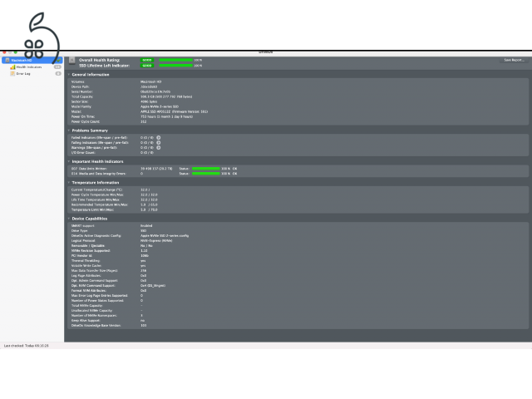Collapse the Temperature Information section

pos(69,183)
